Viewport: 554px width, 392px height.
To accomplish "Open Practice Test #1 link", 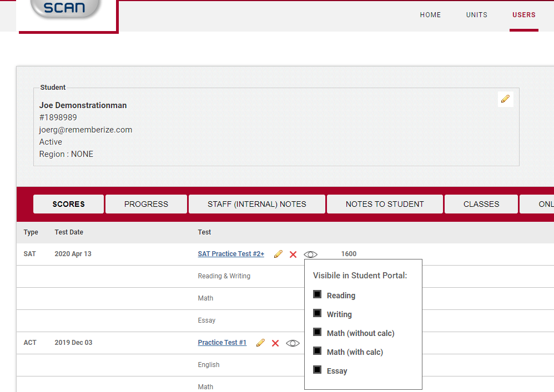I will pyautogui.click(x=222, y=343).
